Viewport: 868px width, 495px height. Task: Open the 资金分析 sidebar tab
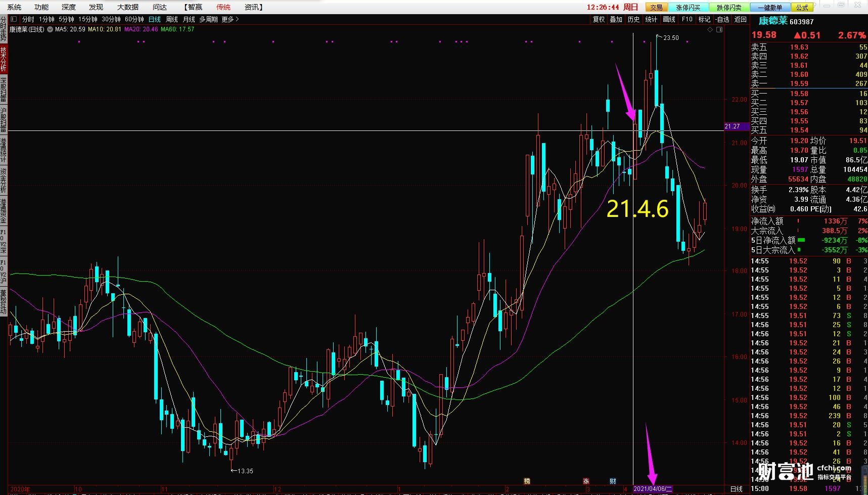(x=4, y=181)
